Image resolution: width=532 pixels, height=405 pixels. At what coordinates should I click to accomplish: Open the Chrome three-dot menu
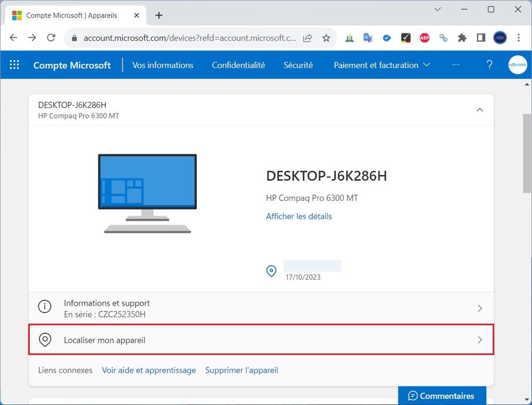pos(518,38)
